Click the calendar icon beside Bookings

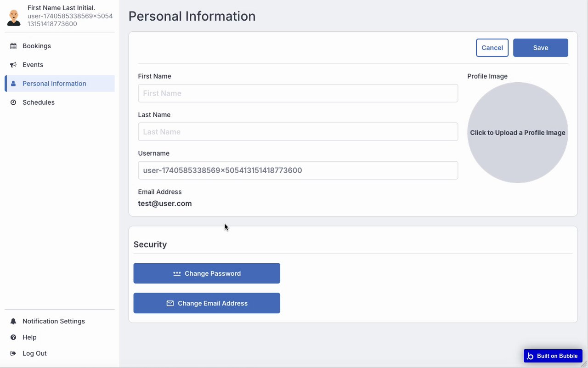tap(13, 46)
